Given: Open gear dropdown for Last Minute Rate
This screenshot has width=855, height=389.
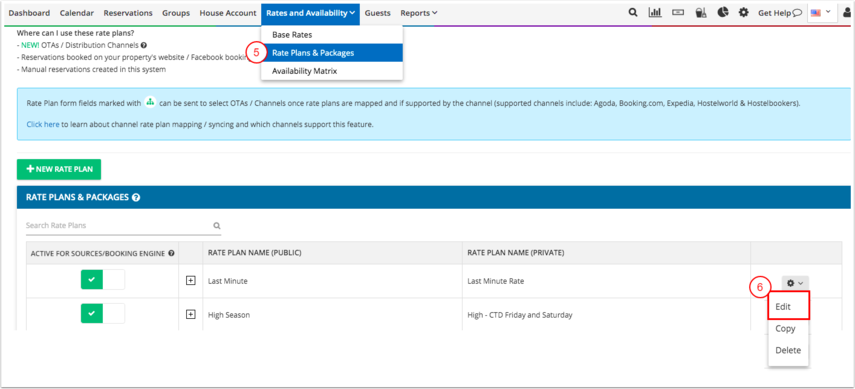Looking at the screenshot, I should pyautogui.click(x=795, y=283).
